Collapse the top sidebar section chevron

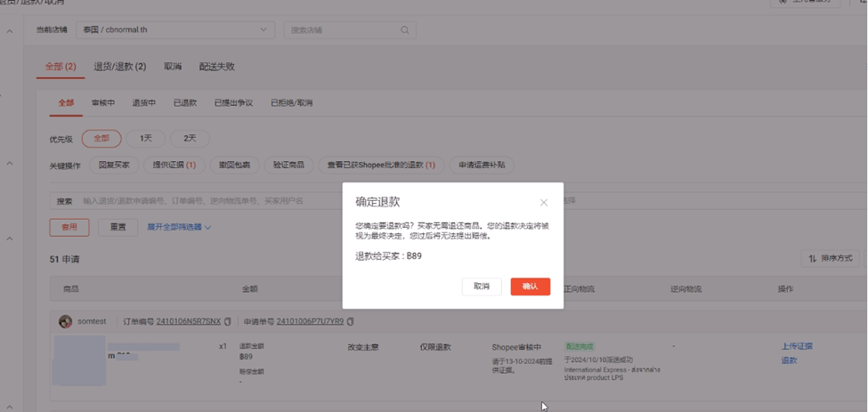coord(10,32)
